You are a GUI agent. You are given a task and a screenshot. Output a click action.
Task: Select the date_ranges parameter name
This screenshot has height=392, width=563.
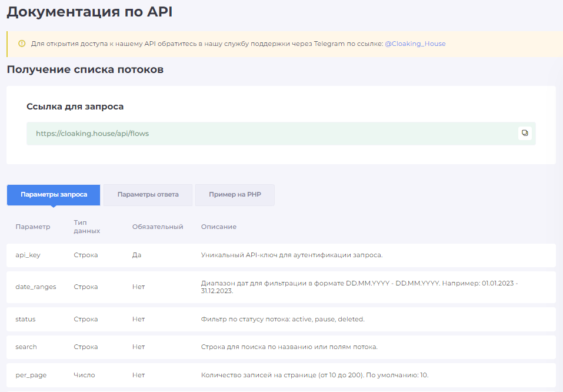(36, 287)
